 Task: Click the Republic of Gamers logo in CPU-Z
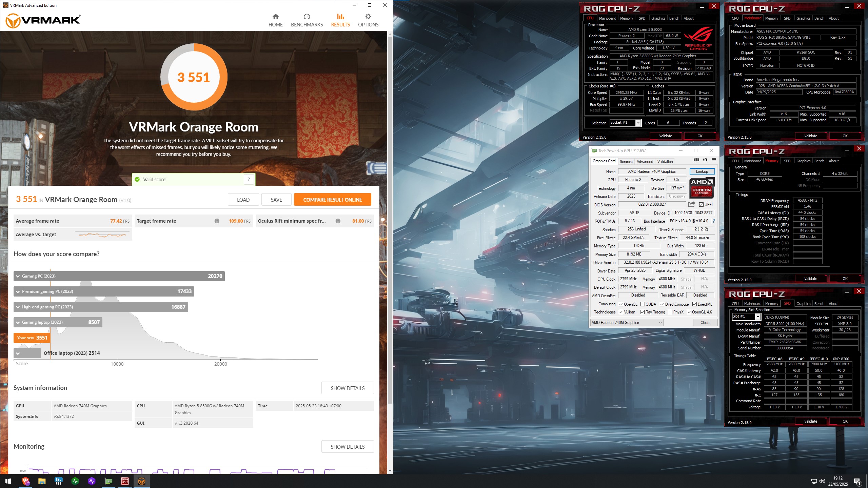(x=698, y=38)
